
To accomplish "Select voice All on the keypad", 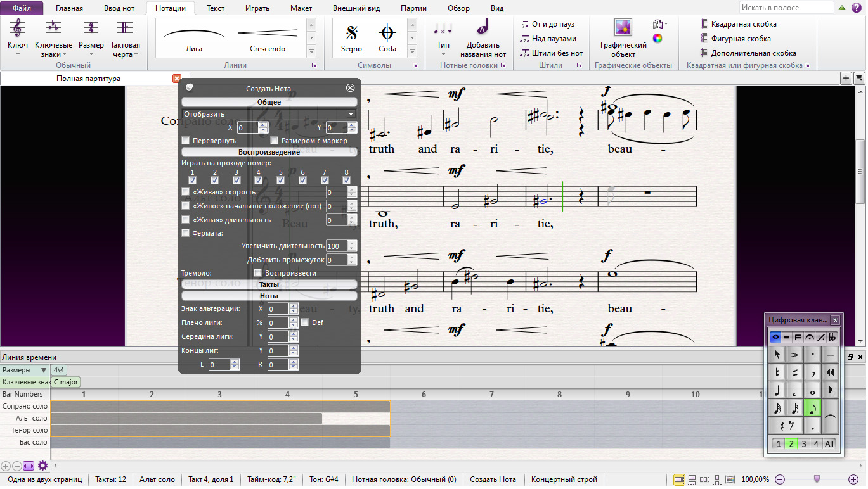I will (829, 444).
